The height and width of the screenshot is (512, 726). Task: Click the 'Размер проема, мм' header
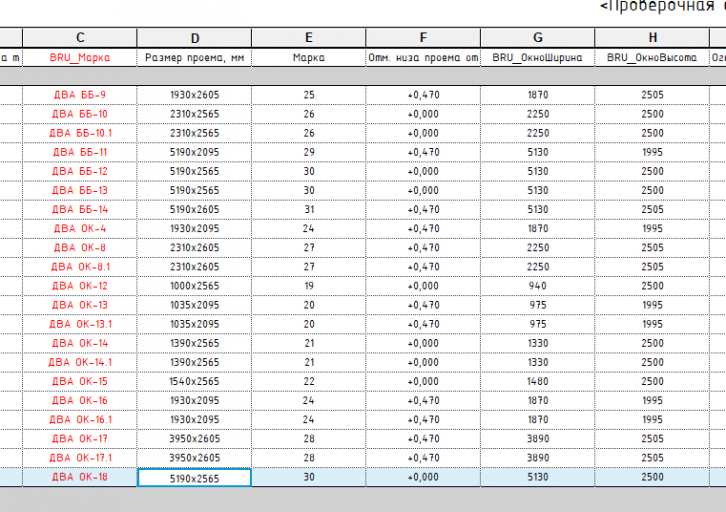[x=194, y=58]
